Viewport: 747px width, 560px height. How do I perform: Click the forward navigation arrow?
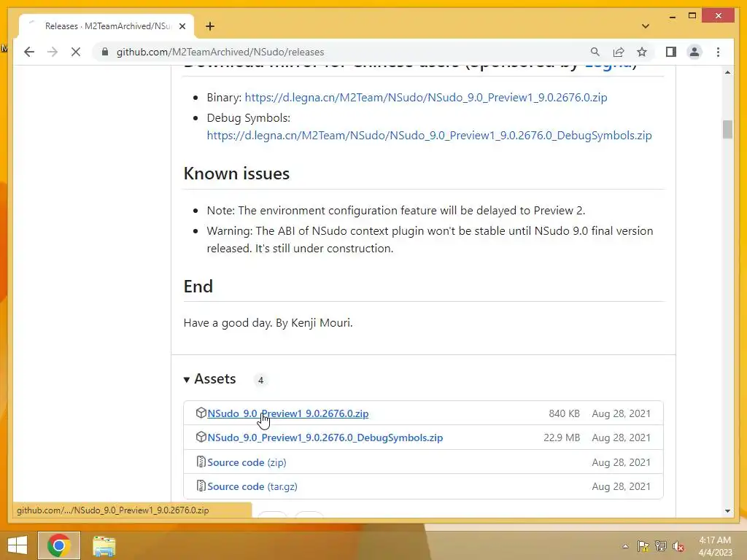coord(53,52)
